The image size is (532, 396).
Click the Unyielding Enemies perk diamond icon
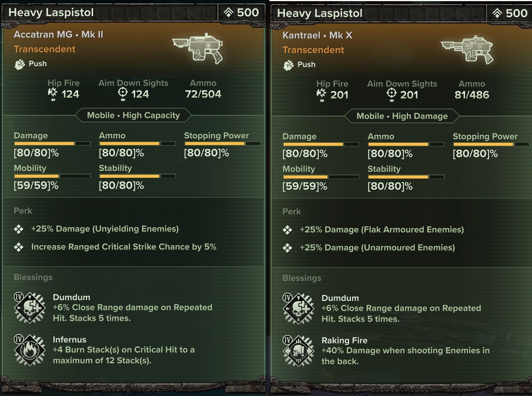[x=19, y=229]
